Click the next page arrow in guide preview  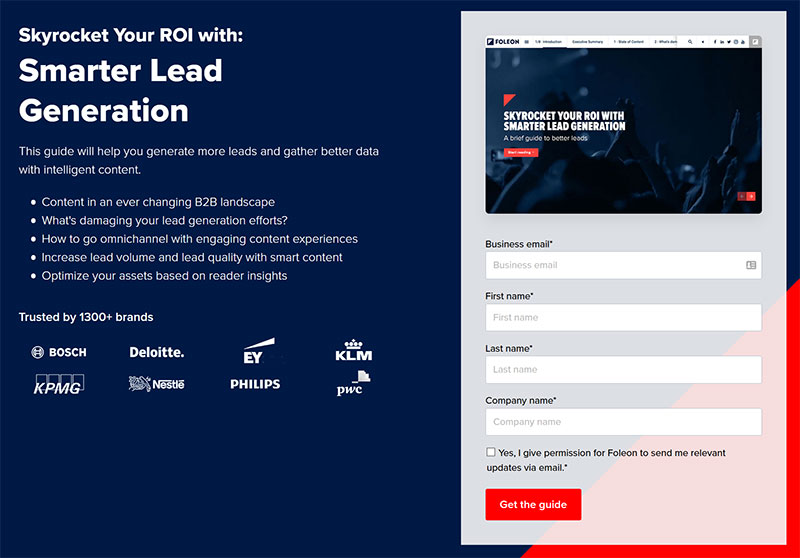(751, 196)
